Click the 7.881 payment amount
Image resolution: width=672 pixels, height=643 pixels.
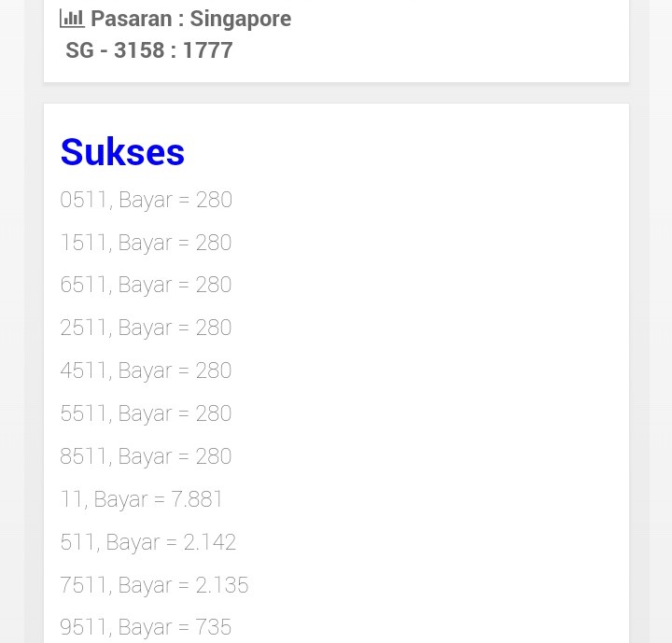[197, 499]
